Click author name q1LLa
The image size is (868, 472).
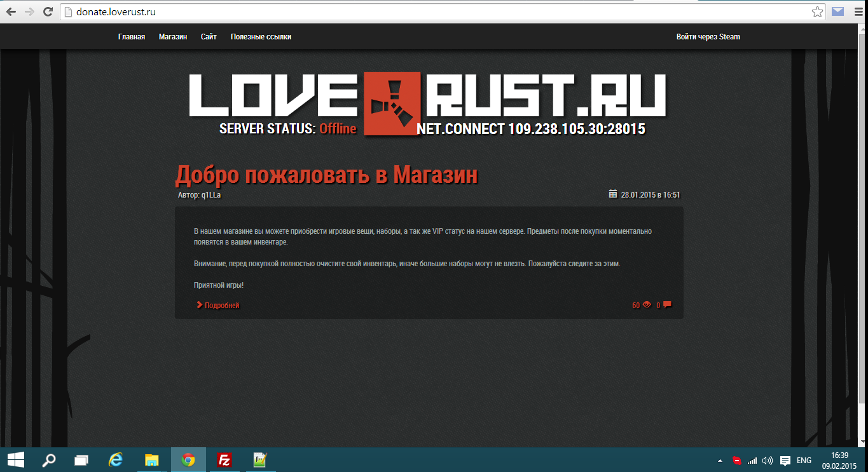pos(210,195)
